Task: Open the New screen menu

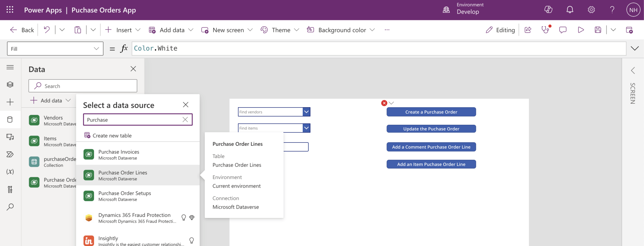Action: pyautogui.click(x=227, y=30)
